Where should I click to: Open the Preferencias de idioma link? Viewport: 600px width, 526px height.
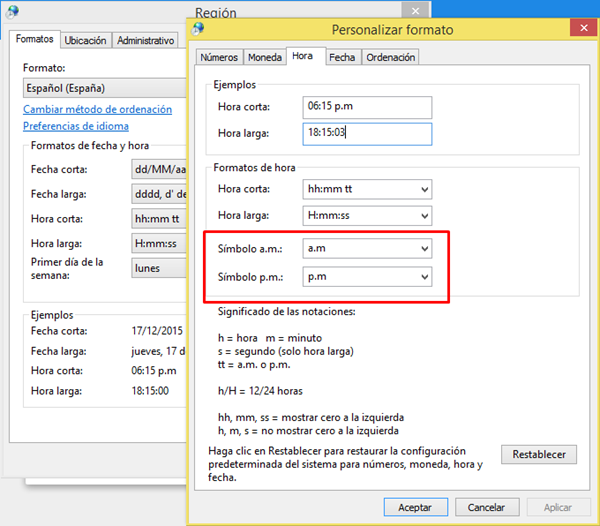click(x=76, y=126)
